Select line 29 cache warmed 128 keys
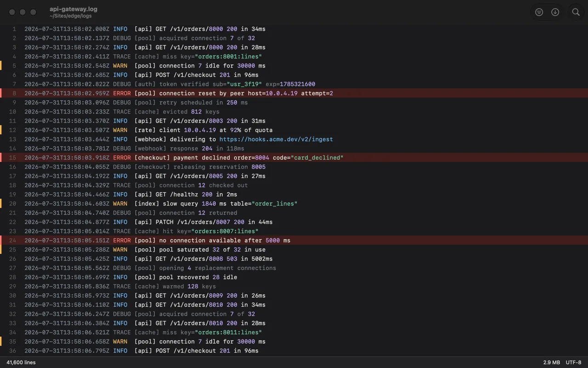 tap(294, 287)
